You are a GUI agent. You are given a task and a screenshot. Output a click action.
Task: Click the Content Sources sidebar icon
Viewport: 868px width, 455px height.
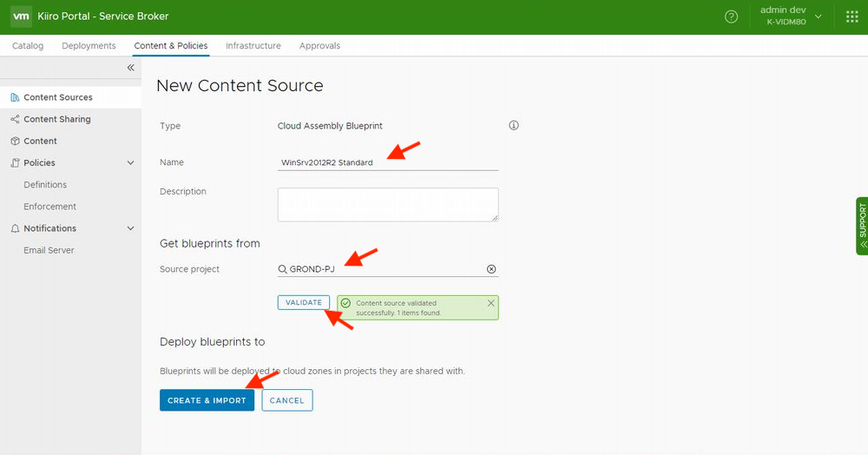[x=15, y=97]
